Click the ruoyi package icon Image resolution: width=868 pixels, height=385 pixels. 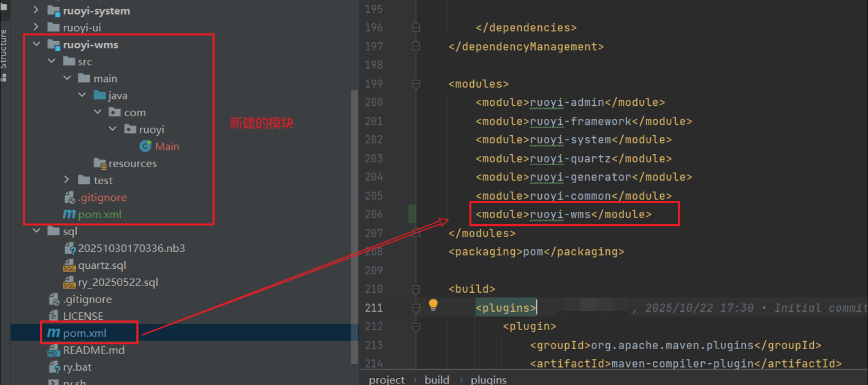pos(130,129)
